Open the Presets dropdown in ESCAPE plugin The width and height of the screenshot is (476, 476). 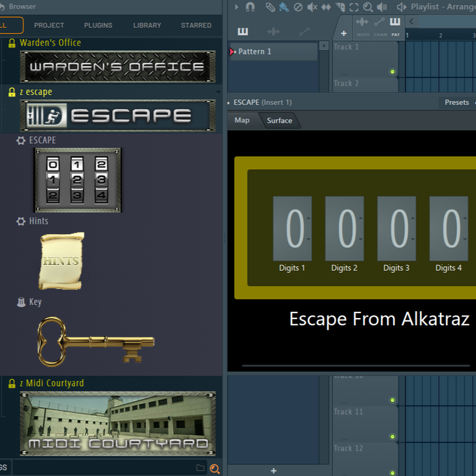coord(457,102)
